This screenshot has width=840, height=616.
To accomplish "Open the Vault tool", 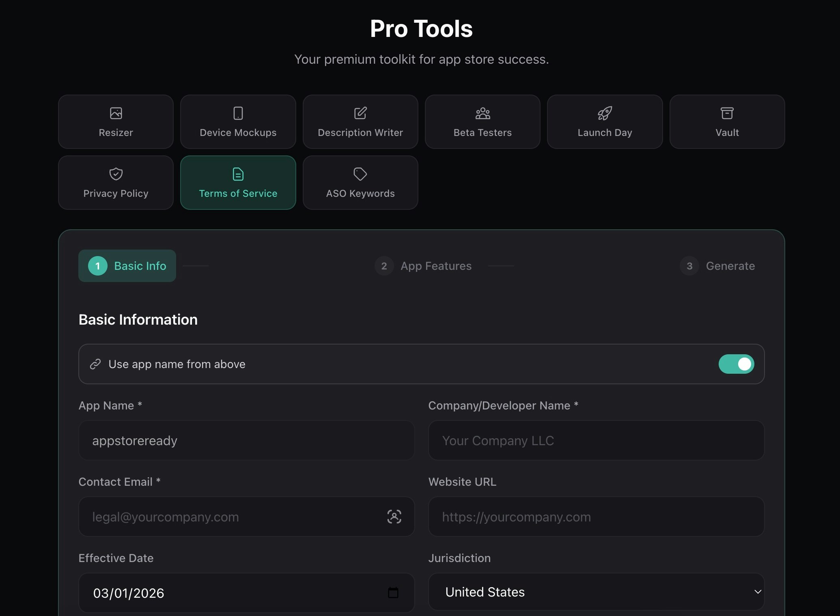I will click(727, 122).
